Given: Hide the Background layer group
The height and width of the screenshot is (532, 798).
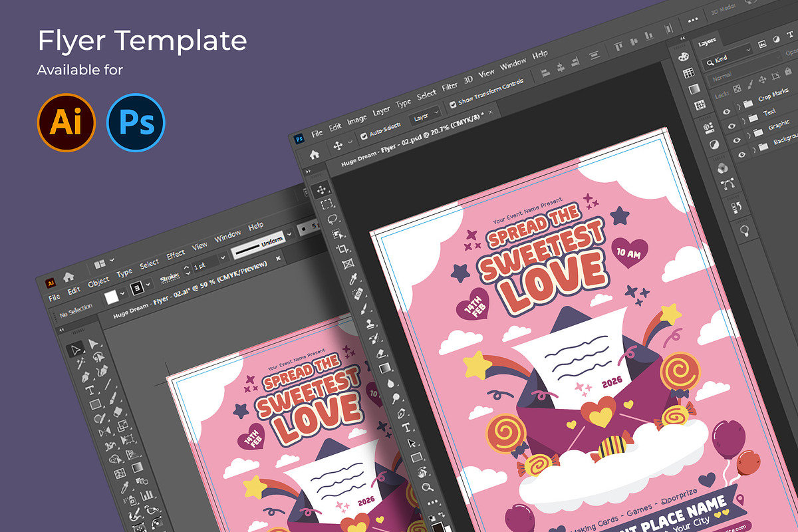Looking at the screenshot, I should (x=741, y=154).
